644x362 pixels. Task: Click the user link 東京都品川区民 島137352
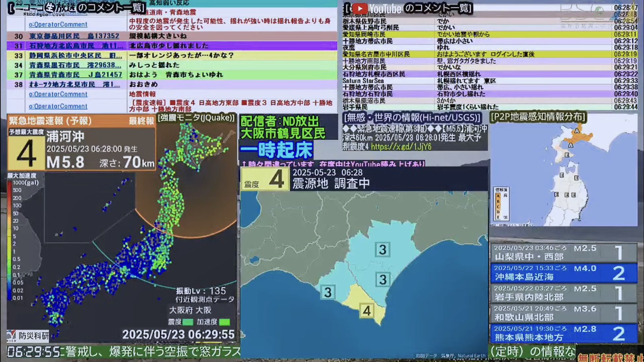pyautogui.click(x=74, y=36)
